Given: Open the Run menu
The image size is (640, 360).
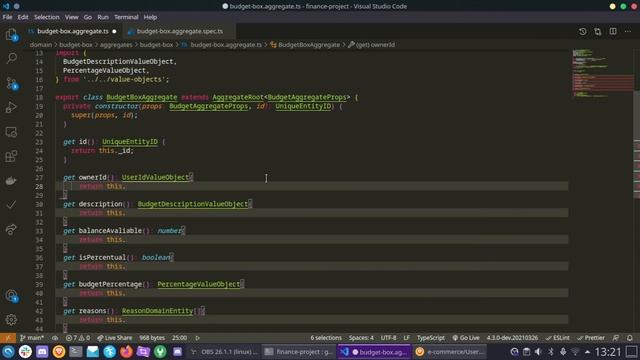Looking at the screenshot, I should [x=103, y=17].
